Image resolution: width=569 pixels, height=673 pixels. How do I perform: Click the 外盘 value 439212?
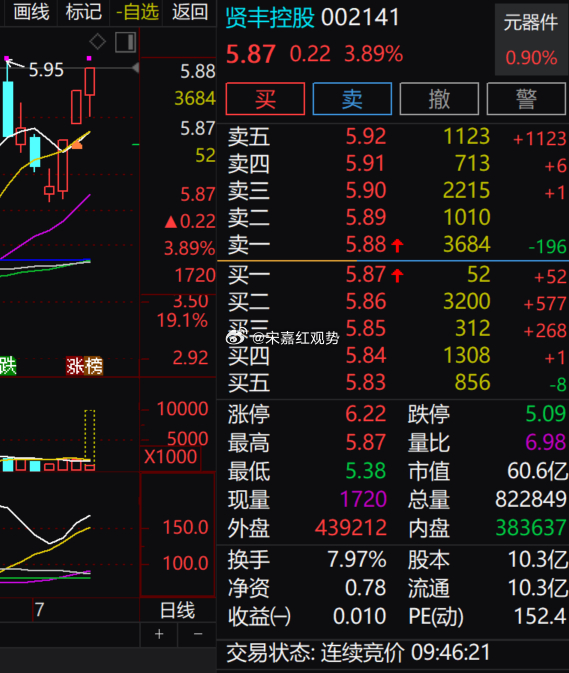point(351,528)
